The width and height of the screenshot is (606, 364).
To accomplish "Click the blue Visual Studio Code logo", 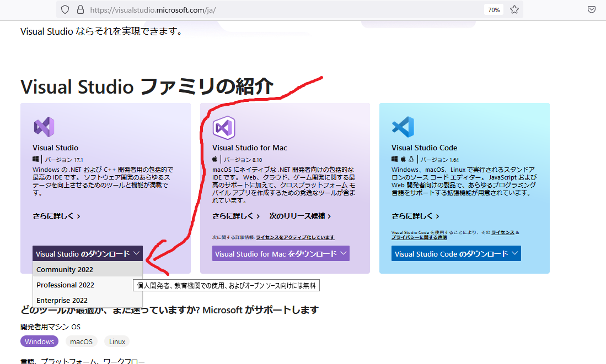I will [403, 127].
